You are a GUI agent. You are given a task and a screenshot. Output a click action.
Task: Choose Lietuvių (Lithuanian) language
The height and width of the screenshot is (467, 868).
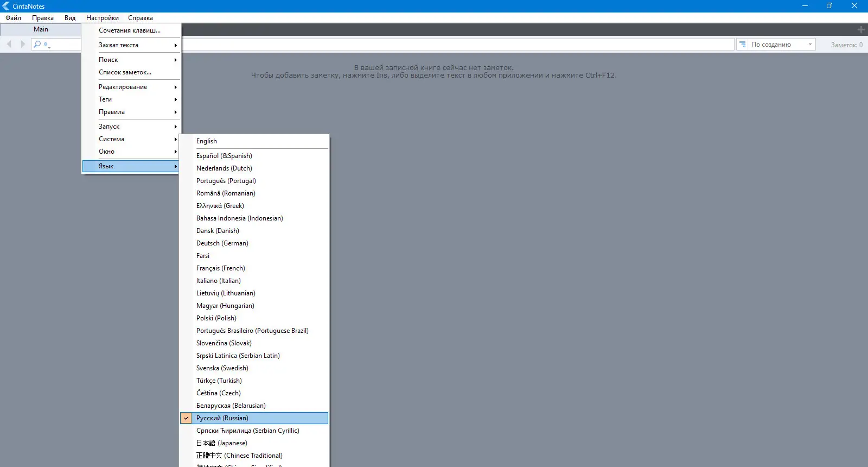pyautogui.click(x=254, y=293)
